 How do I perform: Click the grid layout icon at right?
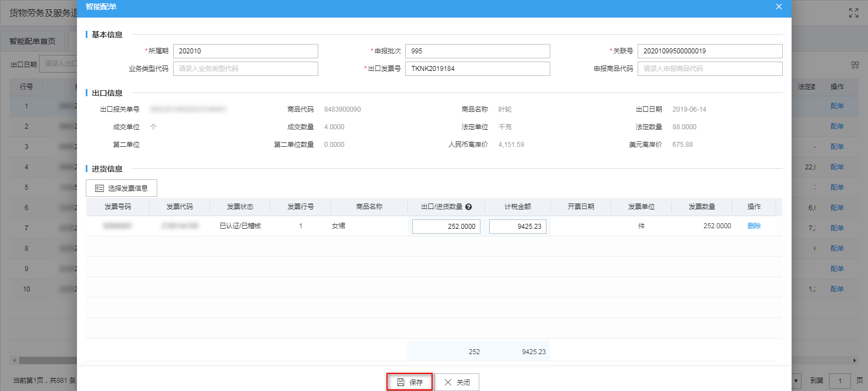855,65
